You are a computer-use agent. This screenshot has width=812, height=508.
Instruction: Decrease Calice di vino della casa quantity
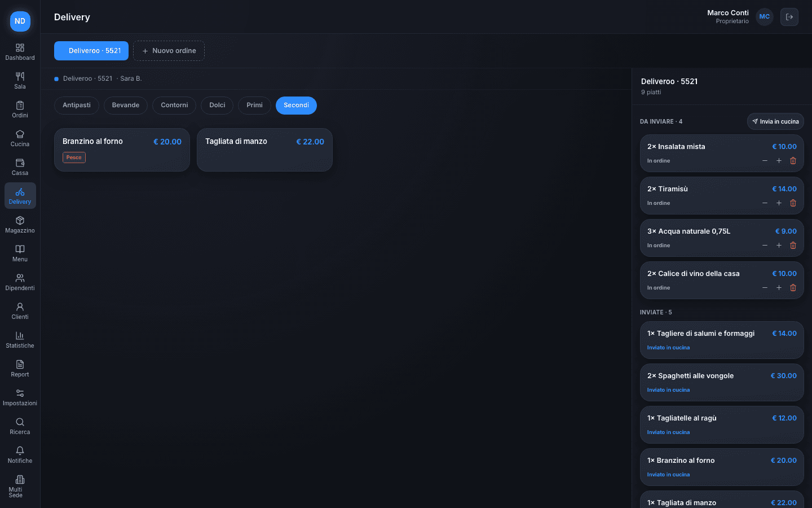coord(765,288)
